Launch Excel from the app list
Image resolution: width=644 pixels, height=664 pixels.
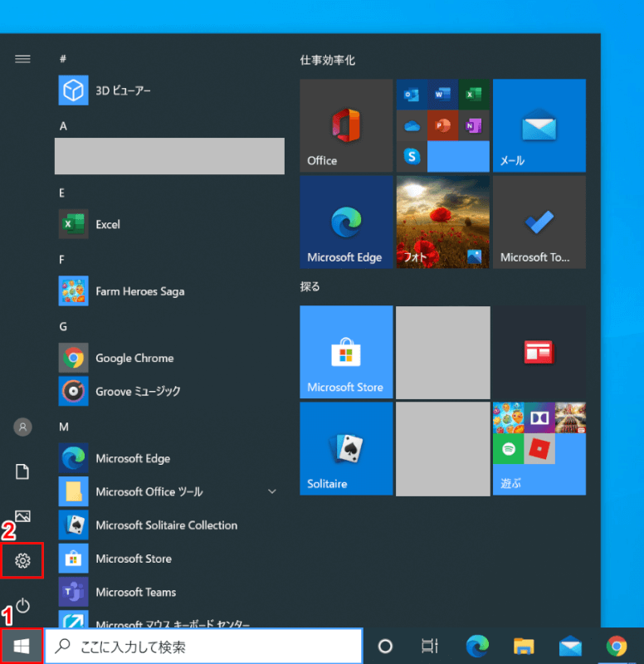pos(169,224)
